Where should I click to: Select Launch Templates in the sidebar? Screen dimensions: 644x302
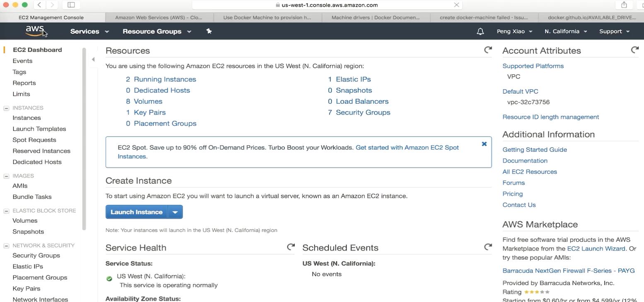[39, 129]
